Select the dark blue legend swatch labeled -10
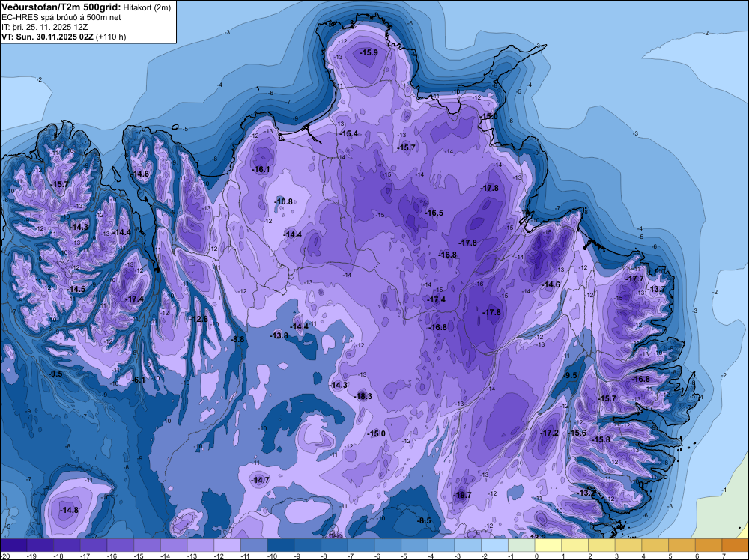Viewport: 749px width, 560px height. tap(280, 545)
